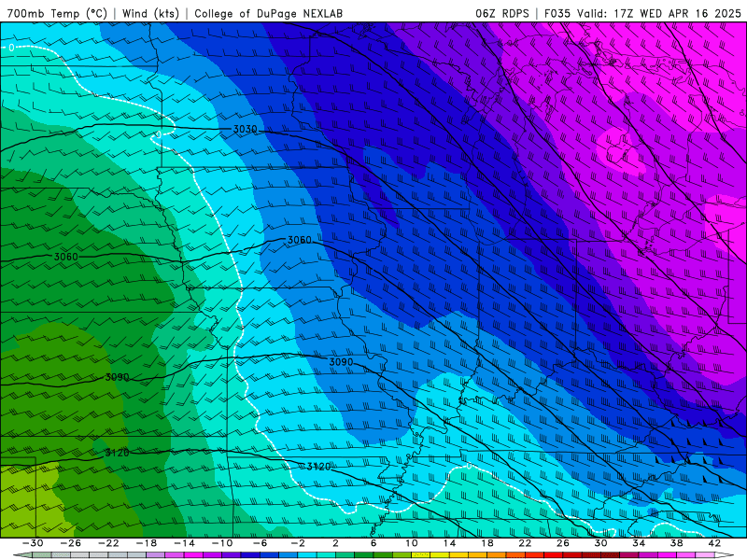Click the 3060 contour label in the map center
747x560 pixels.
click(299, 240)
